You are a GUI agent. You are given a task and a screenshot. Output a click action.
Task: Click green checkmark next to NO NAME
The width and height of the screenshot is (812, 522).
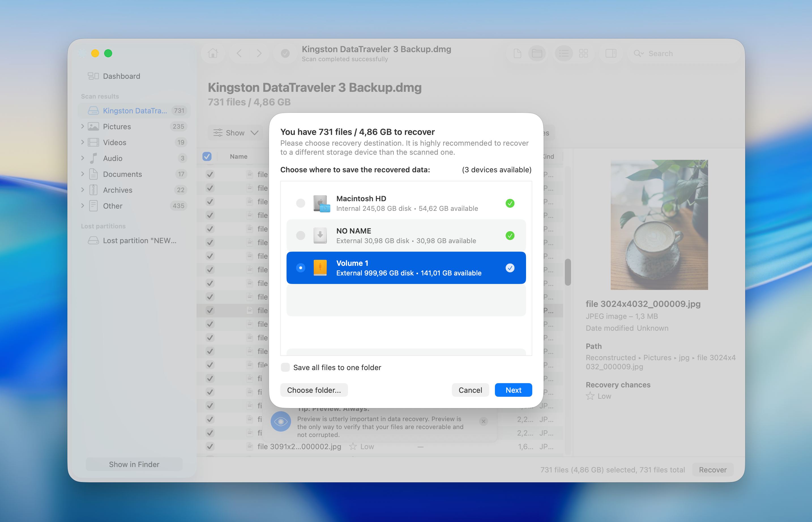click(x=510, y=235)
